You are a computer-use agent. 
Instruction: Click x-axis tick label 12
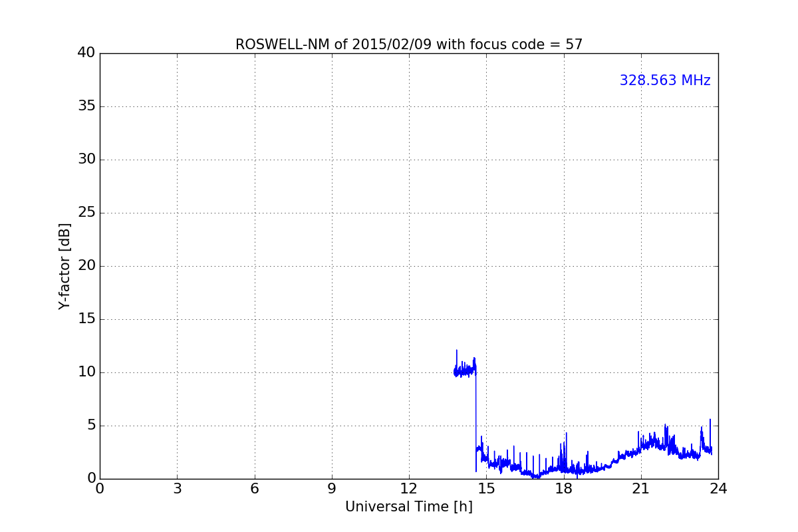(409, 489)
